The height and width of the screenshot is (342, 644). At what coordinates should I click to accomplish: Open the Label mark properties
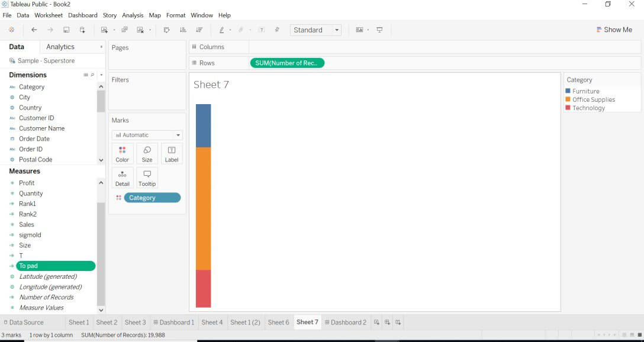(171, 153)
